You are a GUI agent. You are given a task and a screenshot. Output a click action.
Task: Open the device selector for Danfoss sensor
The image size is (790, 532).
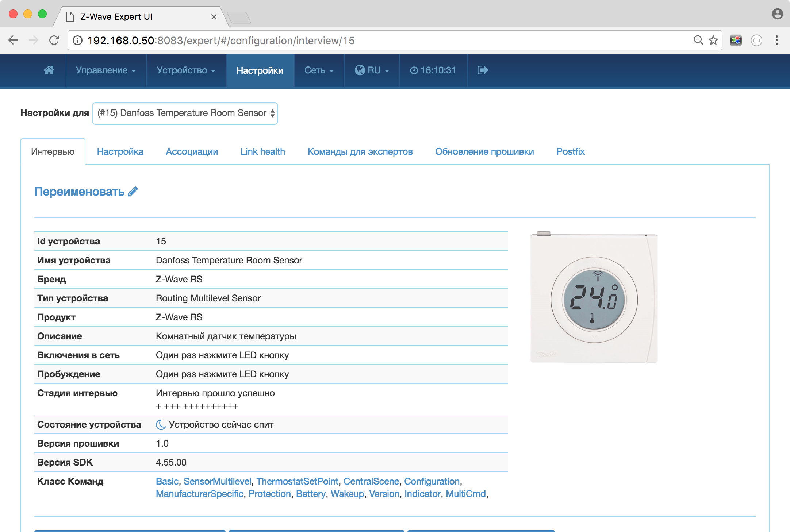(185, 113)
